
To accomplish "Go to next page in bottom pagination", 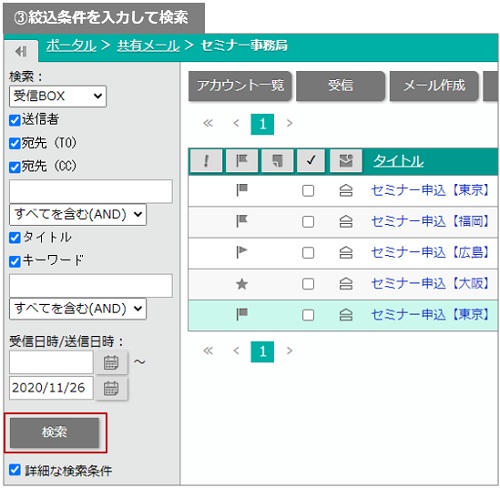I will tap(289, 351).
